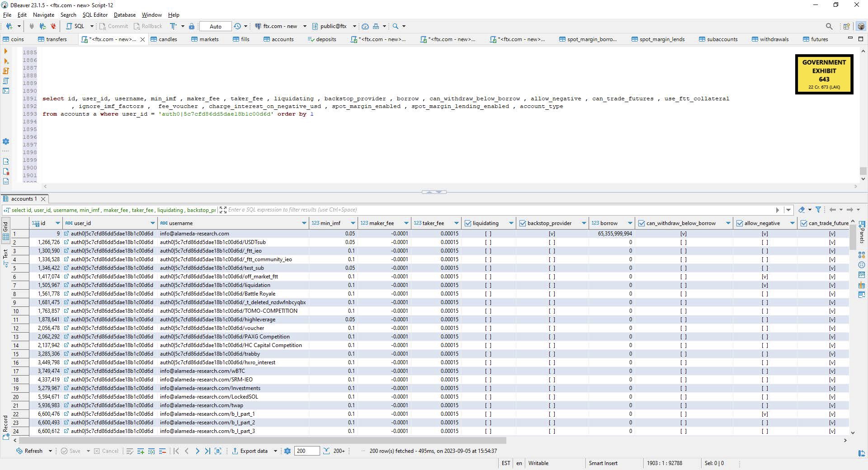Expand the ftx.com - new connection dropdown
This screenshot has height=470, width=868.
(305, 26)
